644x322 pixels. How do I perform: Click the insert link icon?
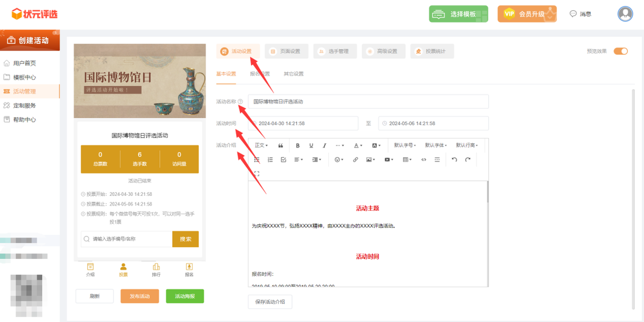pos(355,159)
